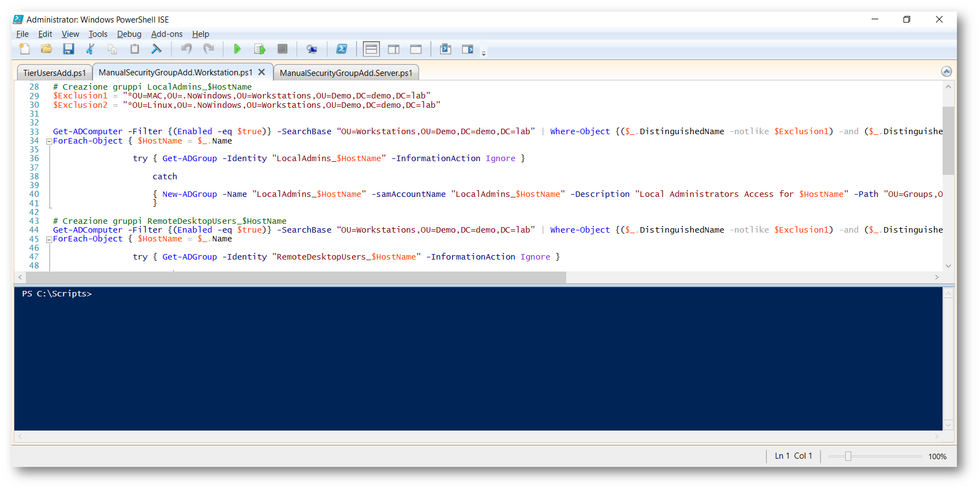Image resolution: width=980 pixels, height=490 pixels.
Task: Toggle Show Script Pane Top layout
Action: (x=371, y=49)
